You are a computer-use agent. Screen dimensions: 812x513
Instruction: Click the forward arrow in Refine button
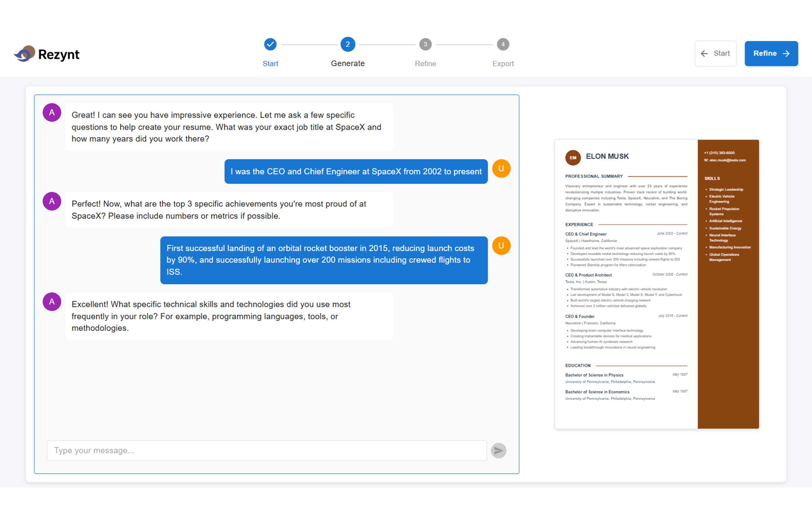tap(786, 54)
